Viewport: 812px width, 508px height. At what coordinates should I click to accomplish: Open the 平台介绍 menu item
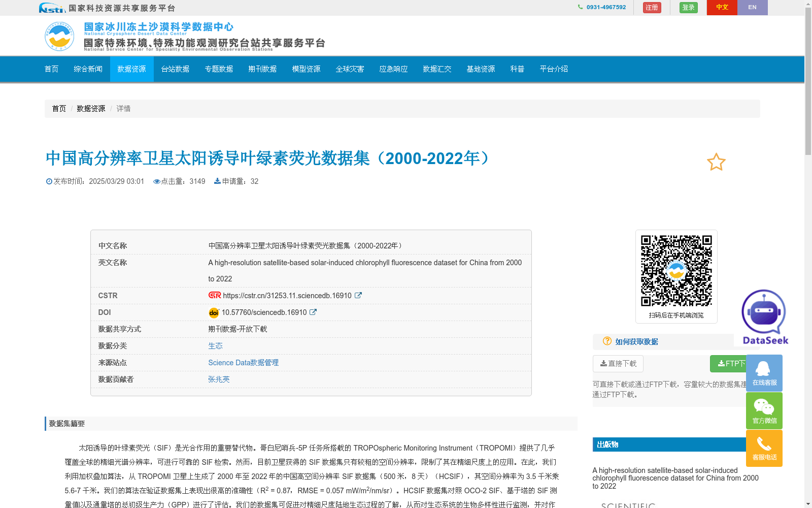point(554,69)
